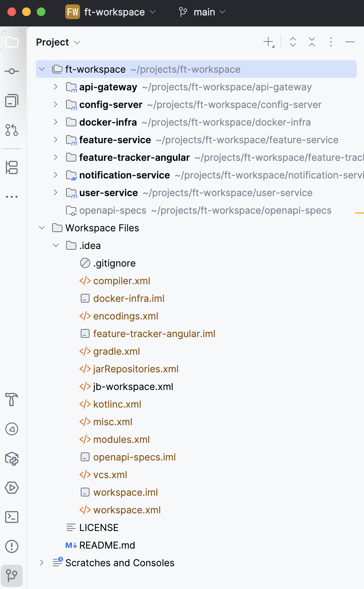Open the Terminal tool window
This screenshot has height=589, width=364.
[12, 517]
